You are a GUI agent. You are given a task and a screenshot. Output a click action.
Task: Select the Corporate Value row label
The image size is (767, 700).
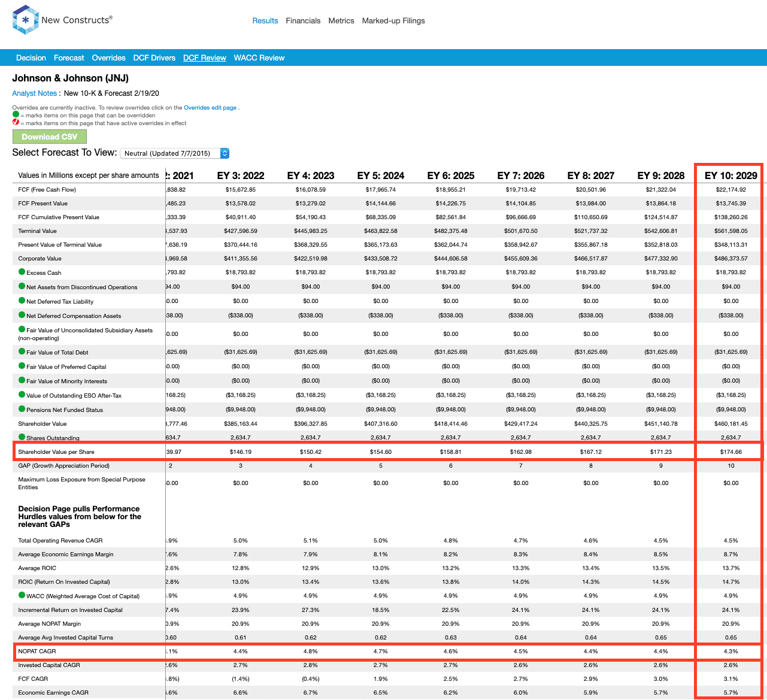(x=40, y=258)
